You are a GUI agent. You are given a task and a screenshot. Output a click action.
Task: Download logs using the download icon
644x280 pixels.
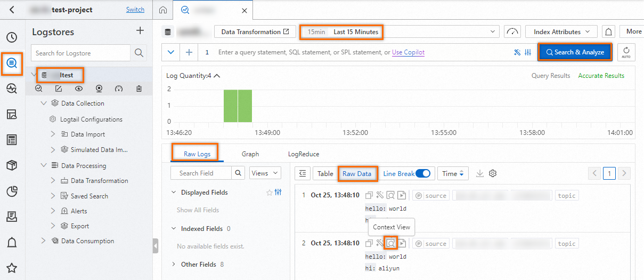click(x=479, y=173)
